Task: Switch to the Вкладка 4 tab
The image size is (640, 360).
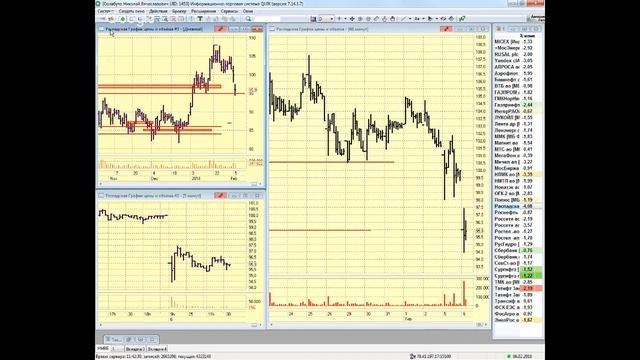Action: [157, 349]
